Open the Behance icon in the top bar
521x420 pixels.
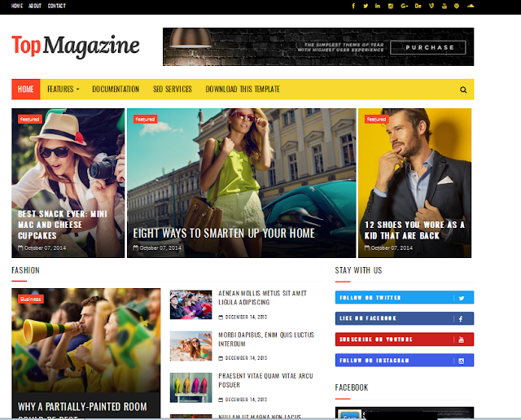[x=418, y=6]
